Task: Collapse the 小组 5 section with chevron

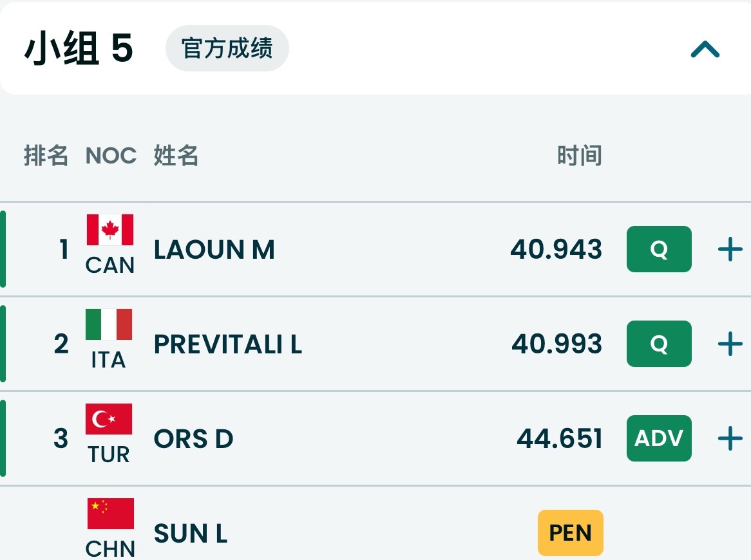Action: (x=705, y=49)
